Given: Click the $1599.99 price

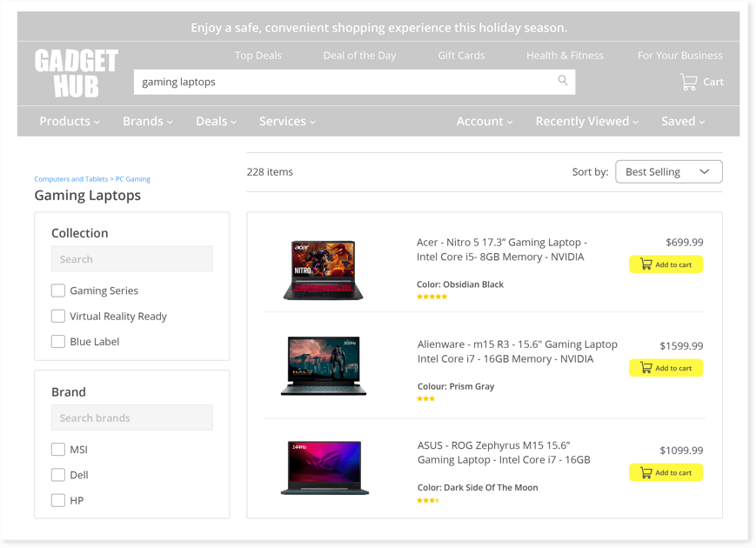Looking at the screenshot, I should pos(681,346).
